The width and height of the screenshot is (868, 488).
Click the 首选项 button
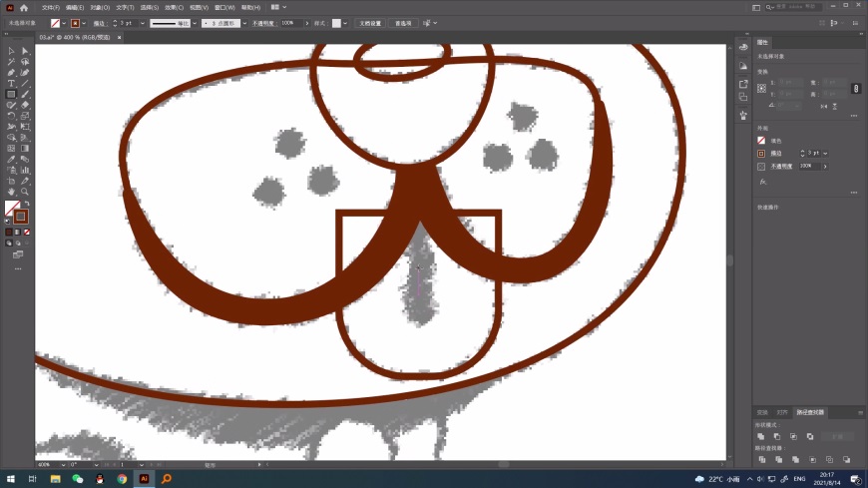point(403,23)
